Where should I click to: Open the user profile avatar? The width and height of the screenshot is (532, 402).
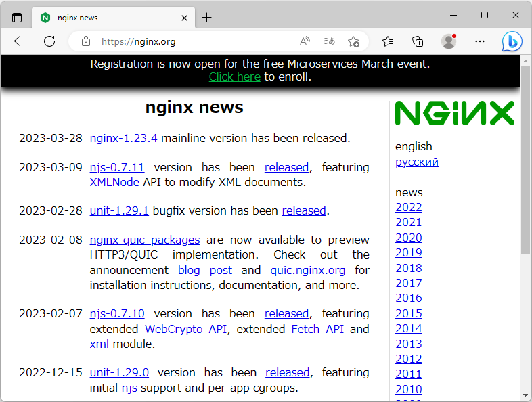click(x=449, y=41)
